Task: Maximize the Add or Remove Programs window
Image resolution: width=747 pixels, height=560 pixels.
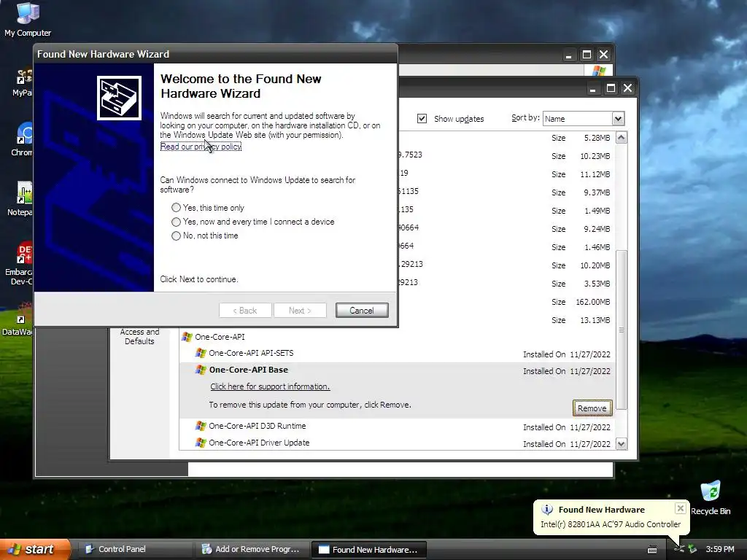Action: click(611, 88)
